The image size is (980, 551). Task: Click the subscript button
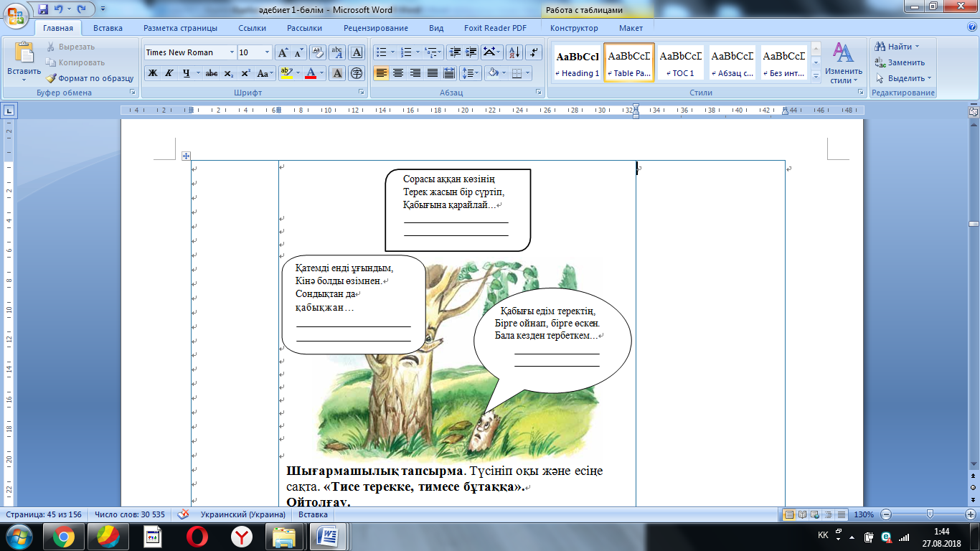tap(229, 73)
